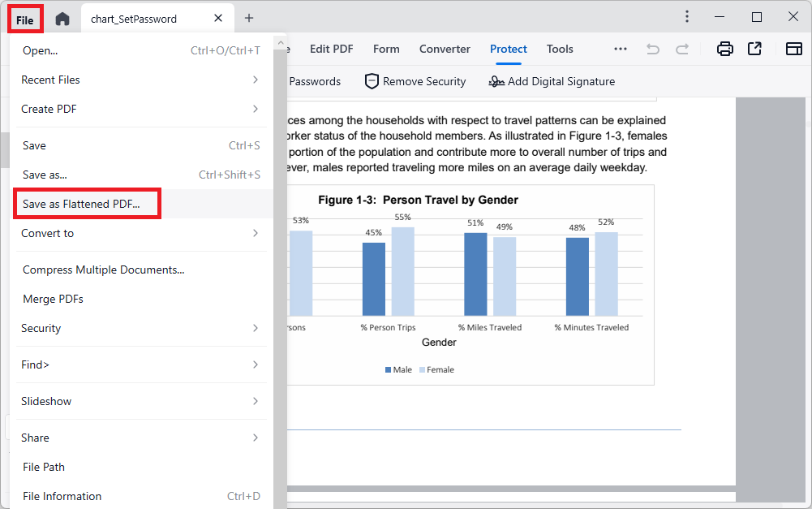
Task: Add a new tab with plus button
Action: coord(249,18)
